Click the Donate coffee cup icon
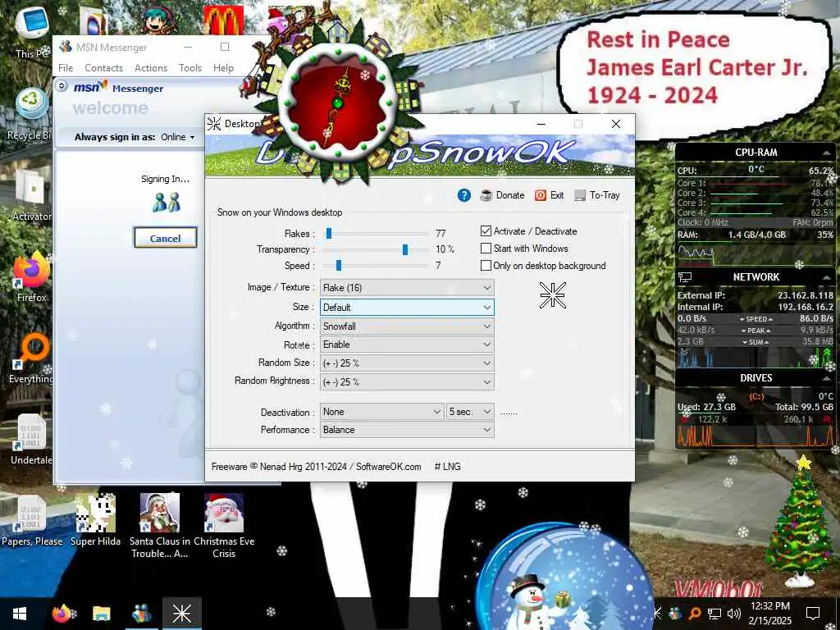 tap(486, 195)
